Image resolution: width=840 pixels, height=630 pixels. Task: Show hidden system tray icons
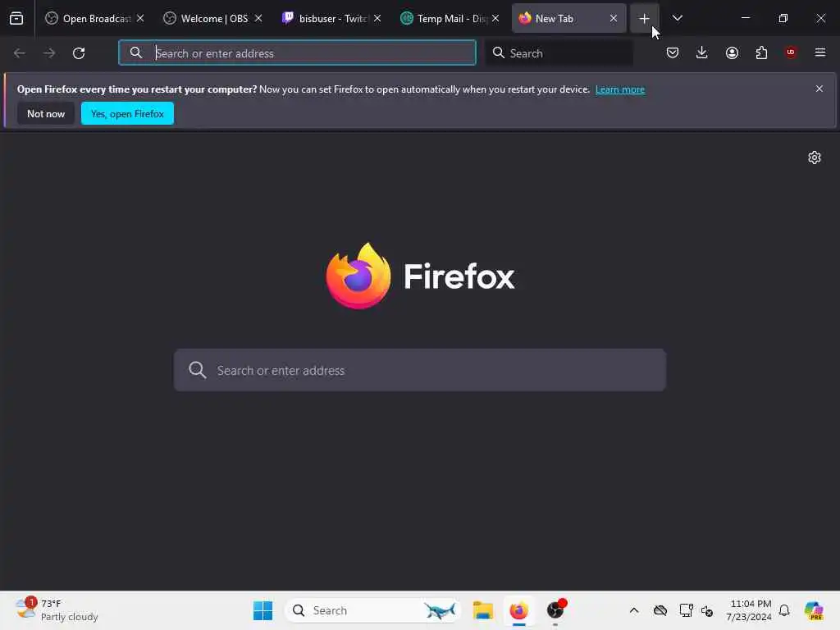pos(634,610)
